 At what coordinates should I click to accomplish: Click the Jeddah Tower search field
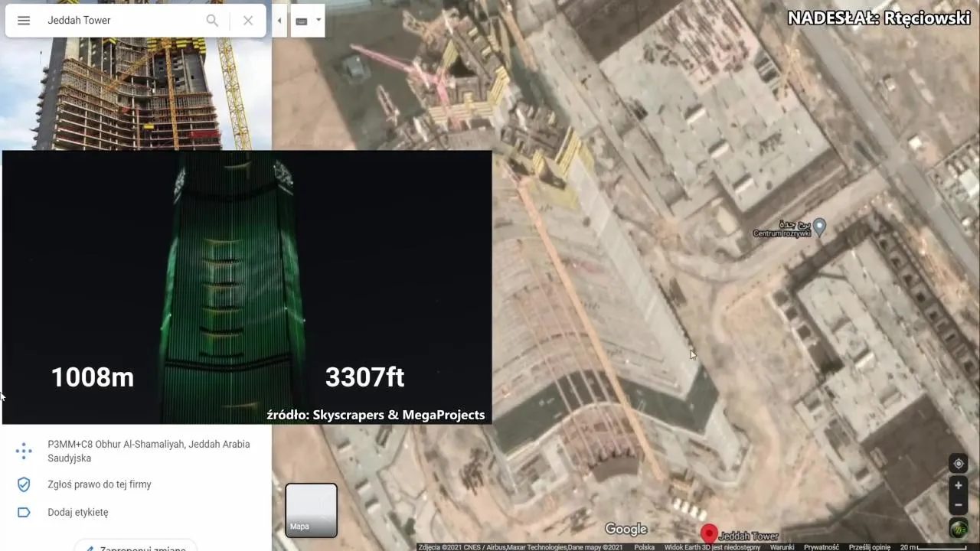click(x=122, y=21)
